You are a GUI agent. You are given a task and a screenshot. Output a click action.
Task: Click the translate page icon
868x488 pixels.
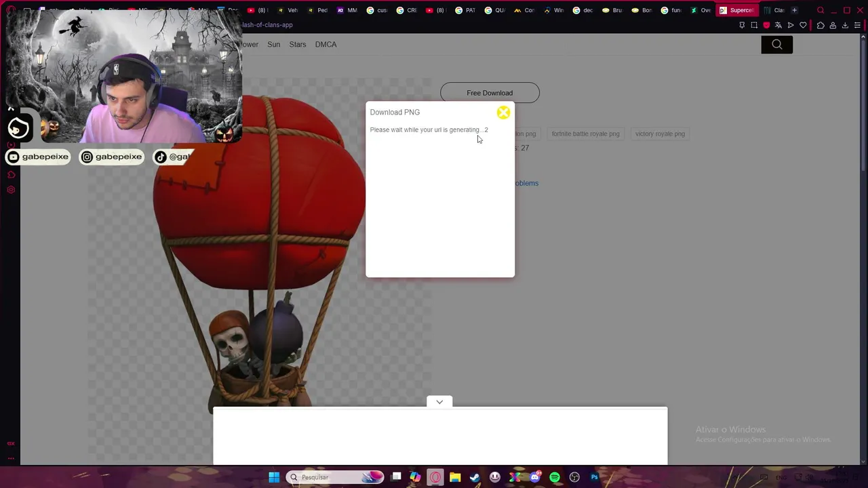(778, 25)
